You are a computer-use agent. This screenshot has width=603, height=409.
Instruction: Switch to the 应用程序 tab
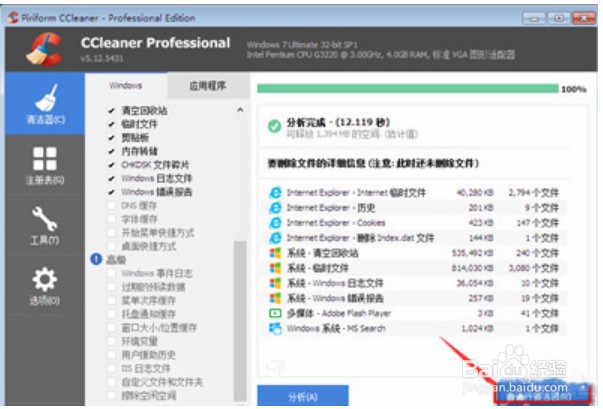(208, 85)
